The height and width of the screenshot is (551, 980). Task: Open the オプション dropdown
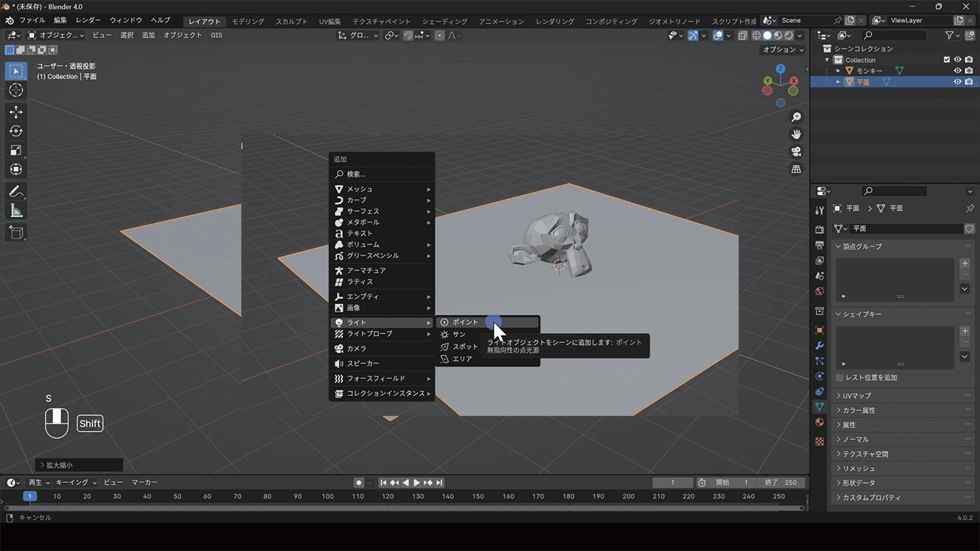(x=783, y=50)
